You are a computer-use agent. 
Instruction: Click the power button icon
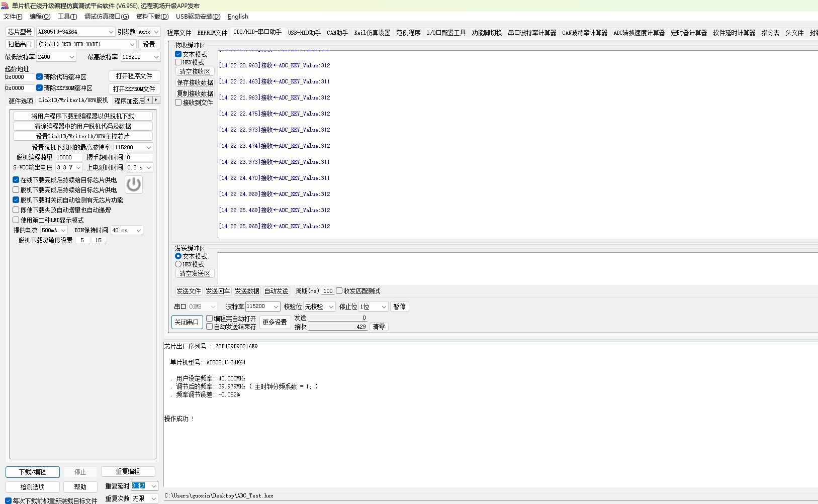(x=133, y=184)
